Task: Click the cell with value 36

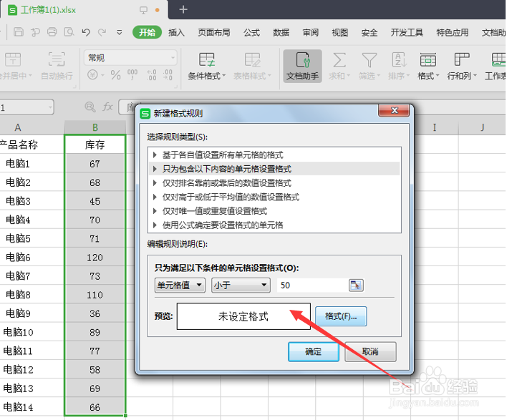Action: coord(95,313)
